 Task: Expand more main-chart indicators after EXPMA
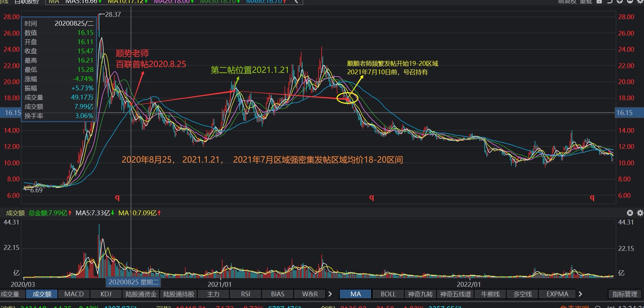click(x=580, y=294)
